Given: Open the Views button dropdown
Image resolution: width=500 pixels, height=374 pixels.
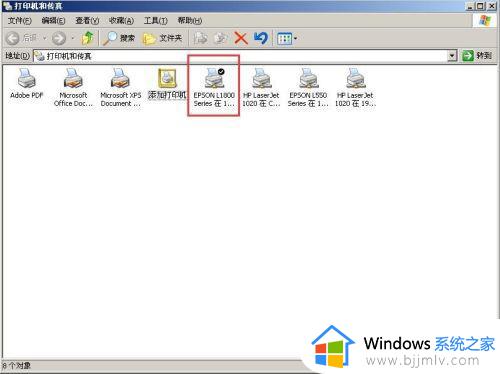Looking at the screenshot, I should click(287, 39).
